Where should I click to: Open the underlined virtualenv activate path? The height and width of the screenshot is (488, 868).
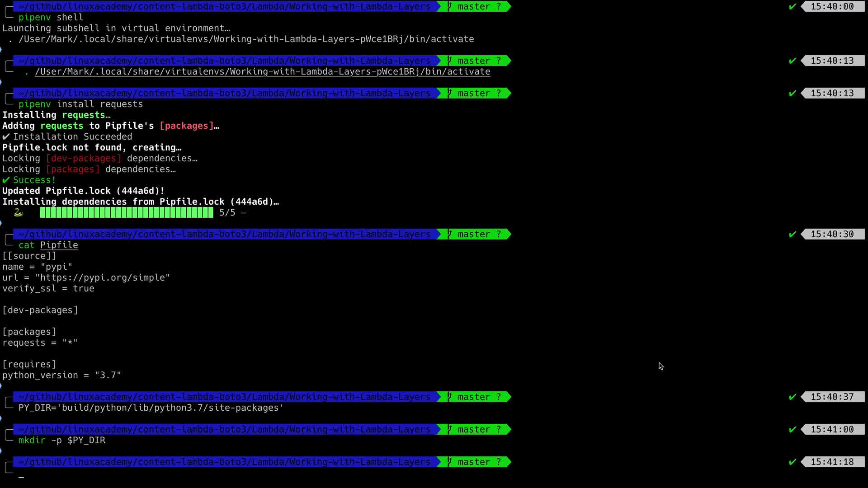(262, 71)
